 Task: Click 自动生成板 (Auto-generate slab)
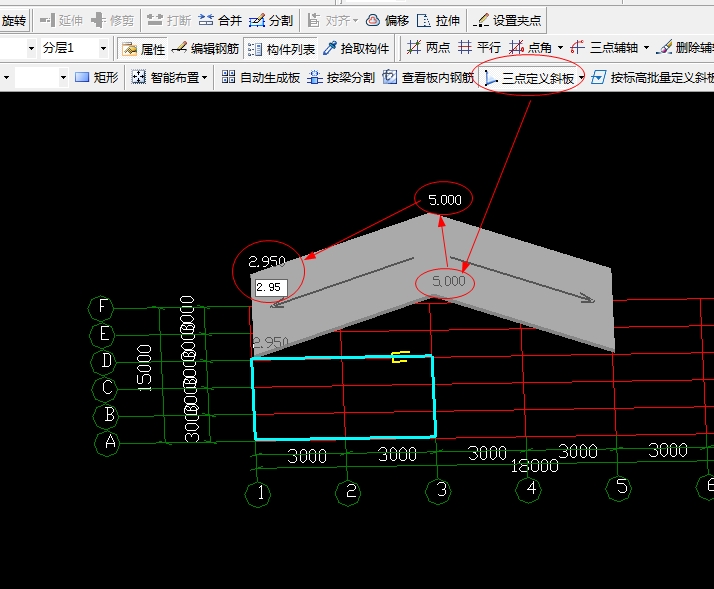(x=260, y=77)
